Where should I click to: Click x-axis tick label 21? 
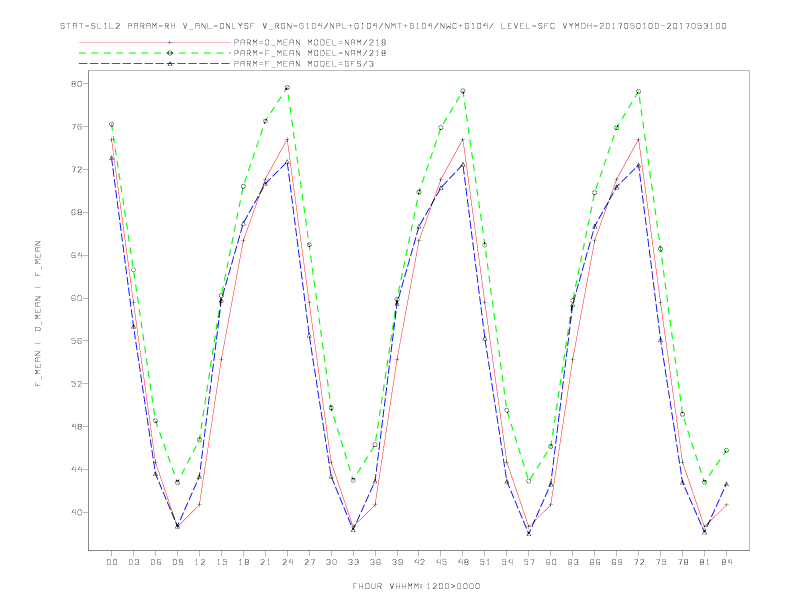(266, 562)
